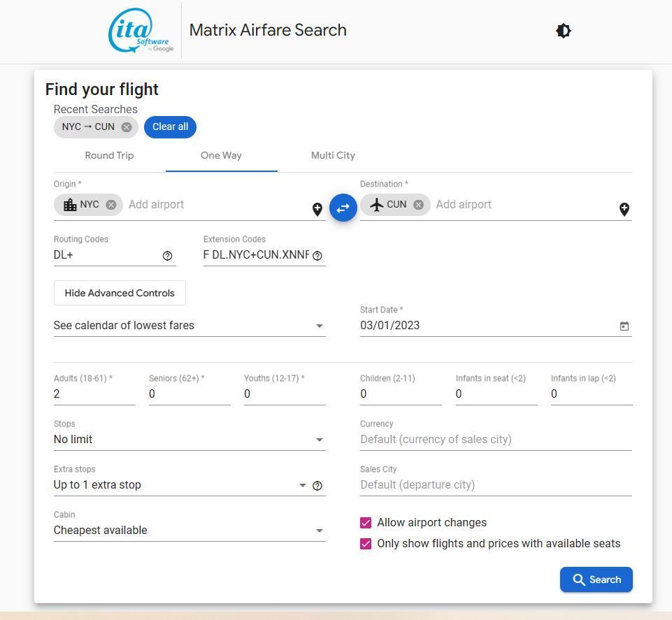Open nearby airport picker for Destination
The height and width of the screenshot is (620, 672).
tap(624, 209)
